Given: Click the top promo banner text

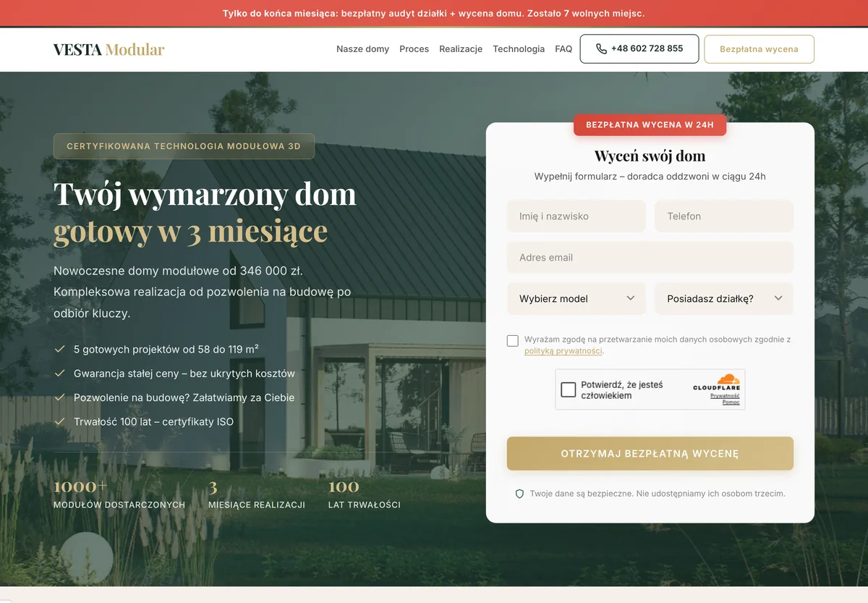Looking at the screenshot, I should [x=434, y=13].
